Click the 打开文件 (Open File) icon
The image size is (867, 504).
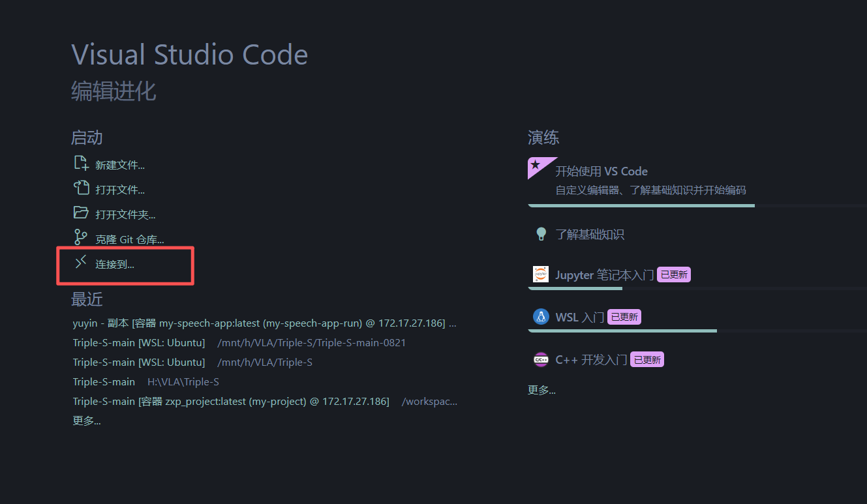[x=81, y=188]
